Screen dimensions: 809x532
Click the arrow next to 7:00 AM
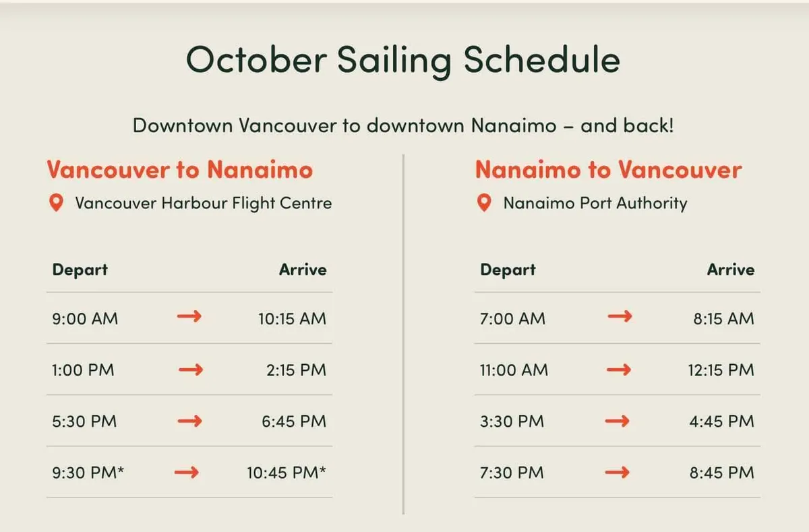(620, 316)
